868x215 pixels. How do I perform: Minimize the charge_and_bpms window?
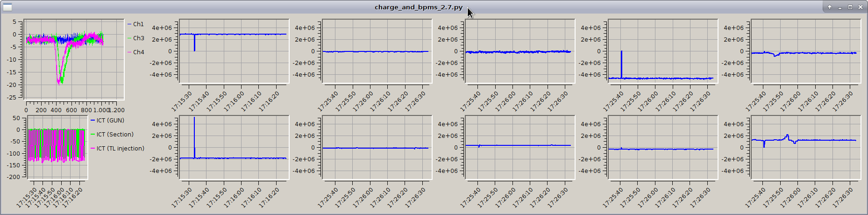point(840,7)
